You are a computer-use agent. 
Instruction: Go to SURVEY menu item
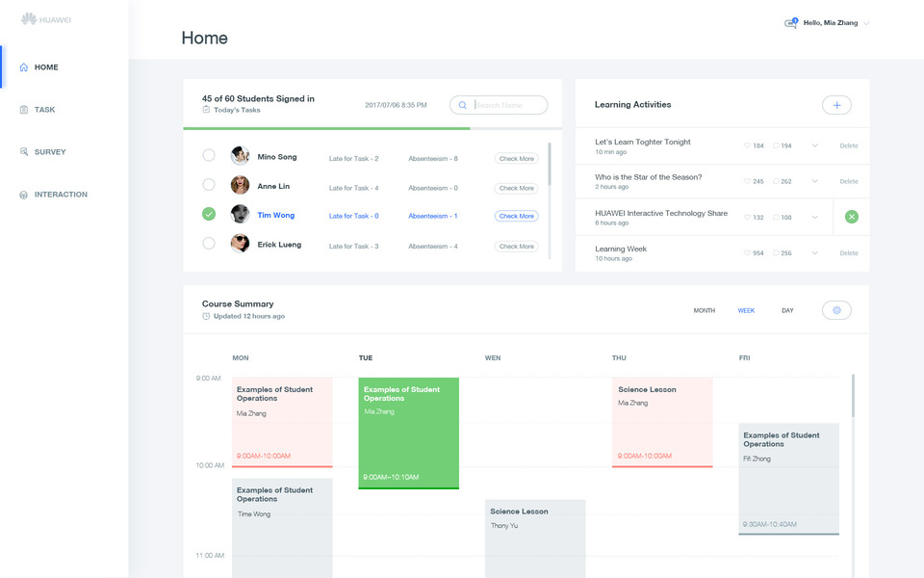tap(50, 152)
